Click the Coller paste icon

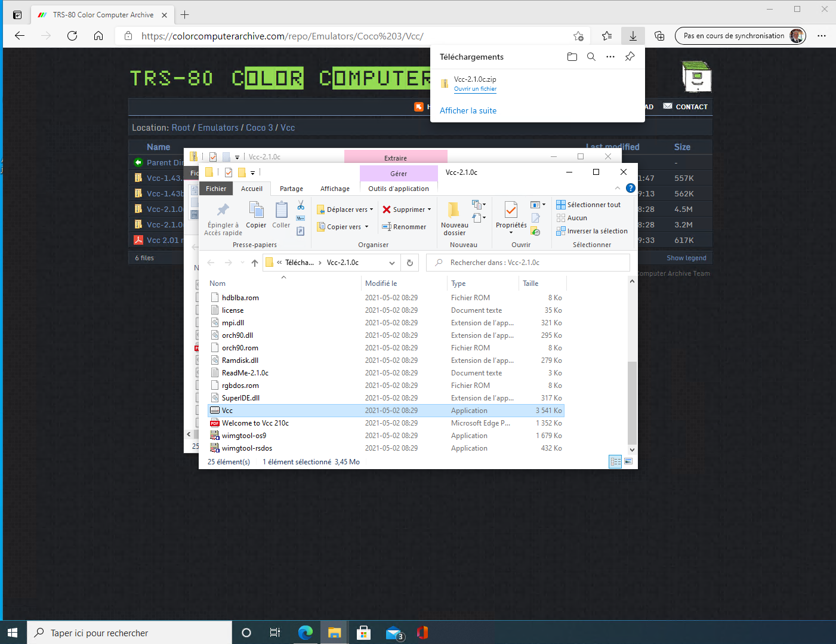(281, 215)
